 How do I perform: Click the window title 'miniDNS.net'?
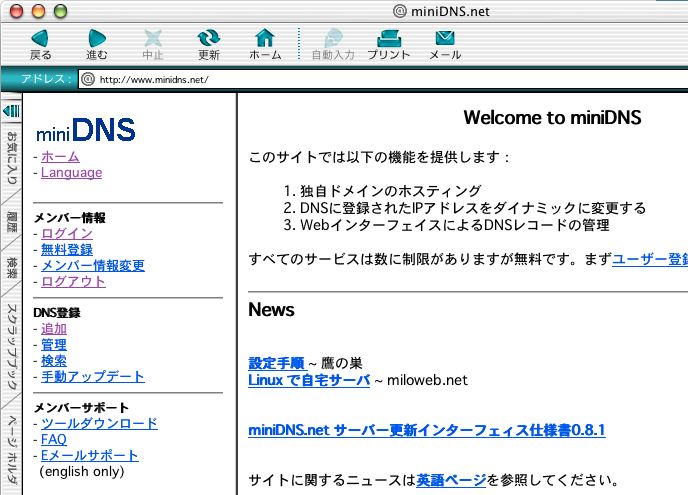pos(450,11)
